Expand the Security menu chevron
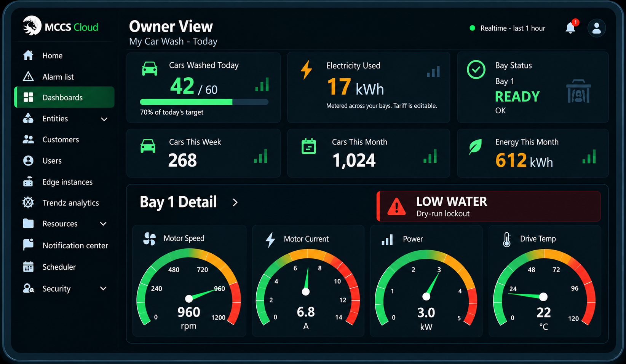This screenshot has width=626, height=364. 103,289
